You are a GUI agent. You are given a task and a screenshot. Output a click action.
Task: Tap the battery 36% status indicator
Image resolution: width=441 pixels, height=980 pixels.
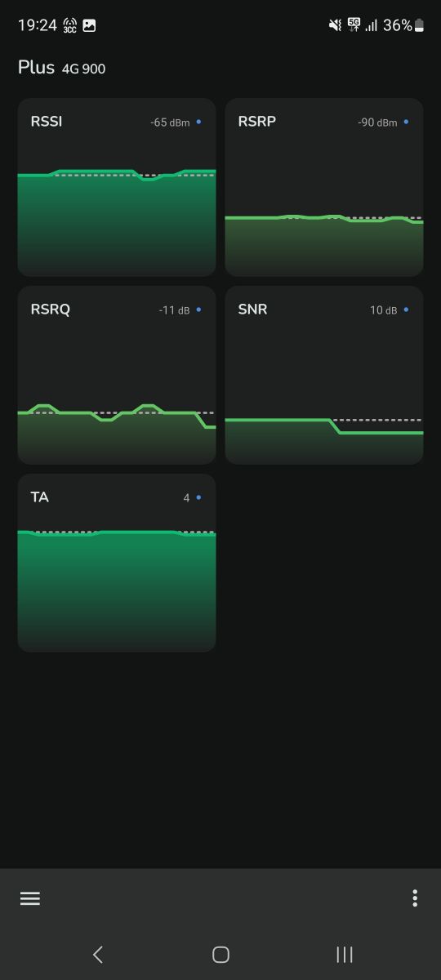coord(403,25)
